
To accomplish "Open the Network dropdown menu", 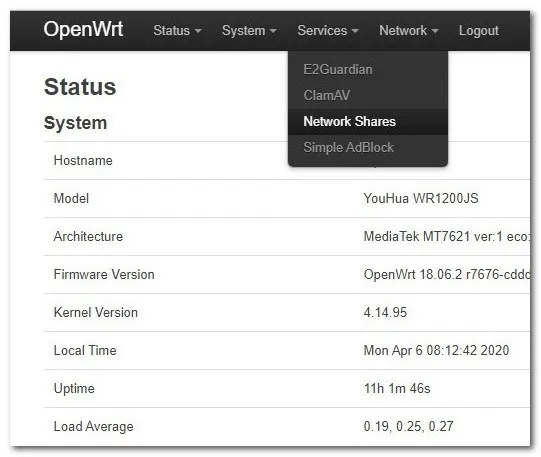I will 409,31.
